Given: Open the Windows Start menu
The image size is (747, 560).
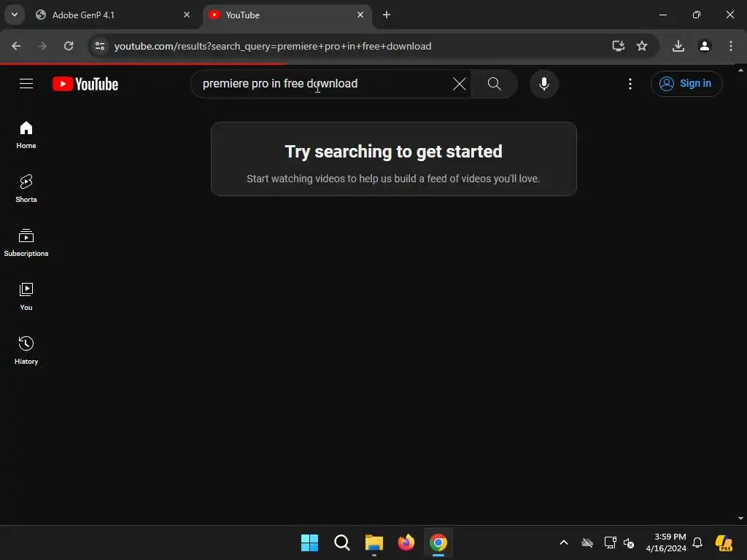Looking at the screenshot, I should point(309,542).
